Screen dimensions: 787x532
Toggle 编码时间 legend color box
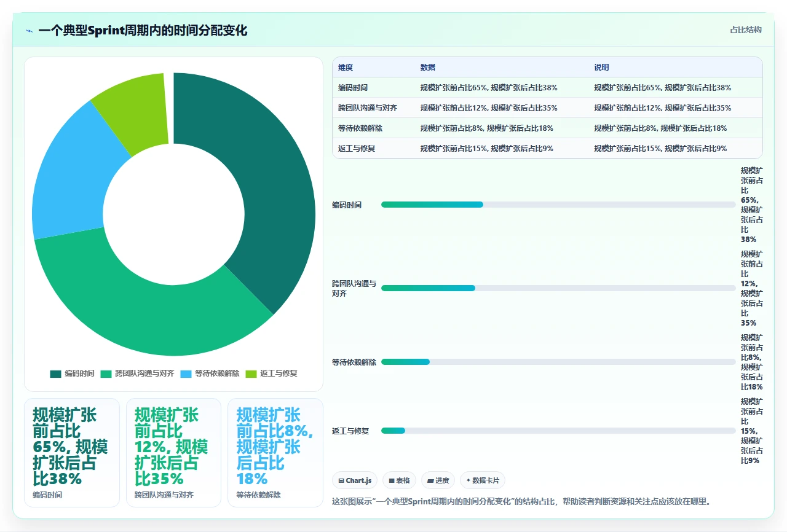[x=55, y=374]
